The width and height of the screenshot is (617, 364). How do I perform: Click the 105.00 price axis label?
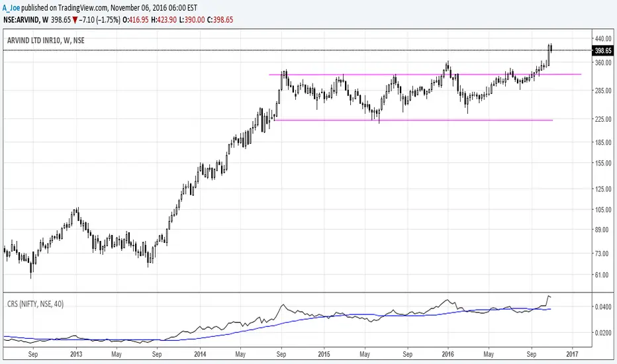(x=603, y=210)
